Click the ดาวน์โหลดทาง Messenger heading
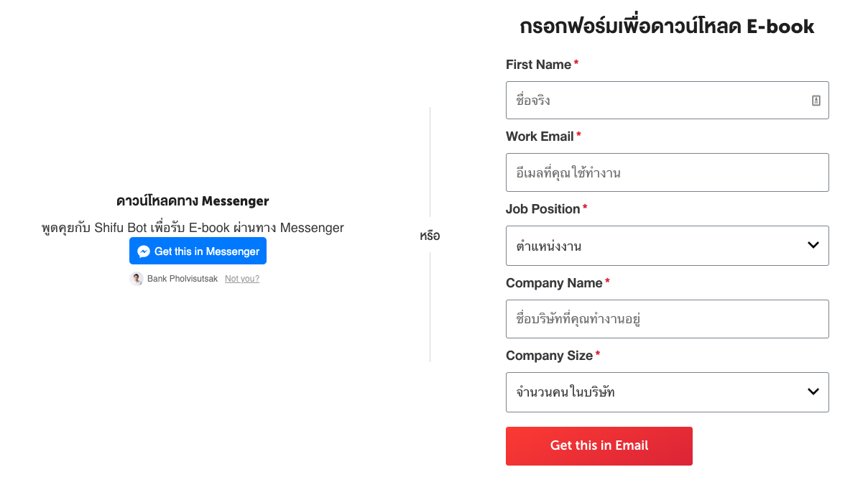 click(x=193, y=201)
